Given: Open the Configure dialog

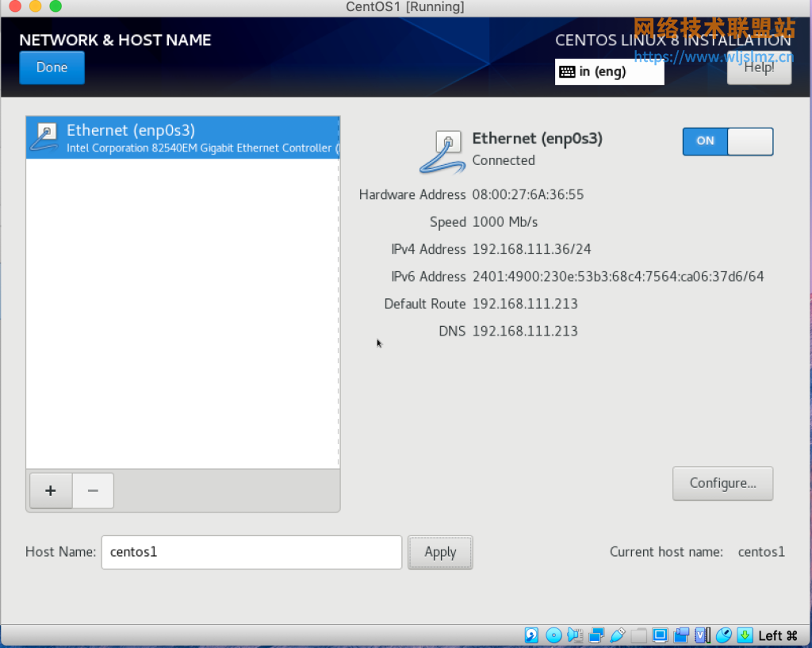Looking at the screenshot, I should pyautogui.click(x=722, y=483).
